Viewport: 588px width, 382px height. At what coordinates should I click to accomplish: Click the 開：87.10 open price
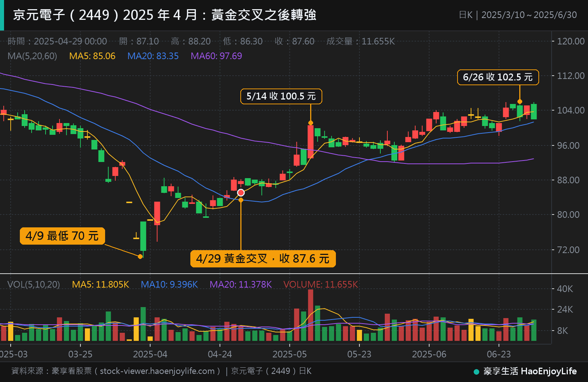coord(139,41)
